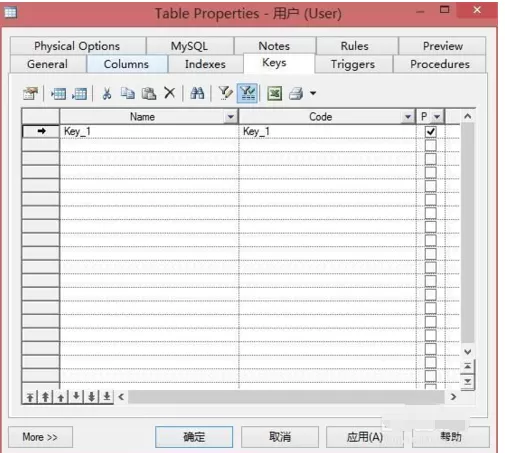
Task: Go to the Triggers tab
Action: 353,64
